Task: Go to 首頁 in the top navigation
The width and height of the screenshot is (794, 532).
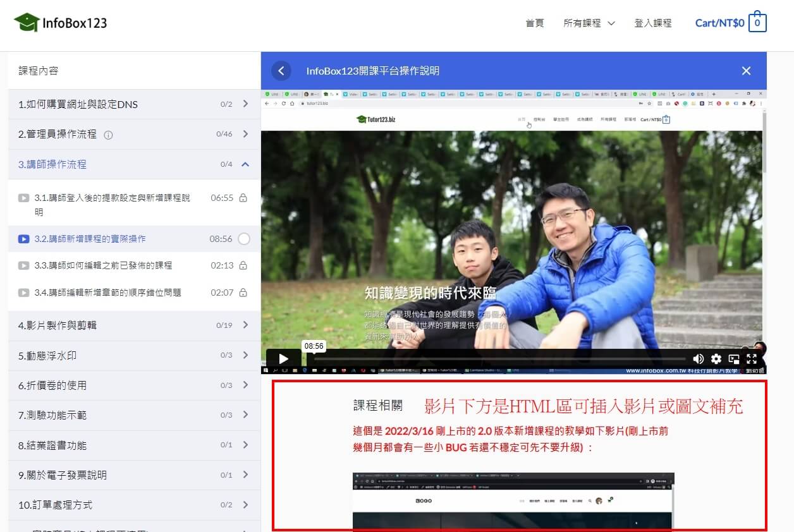Action: click(535, 23)
